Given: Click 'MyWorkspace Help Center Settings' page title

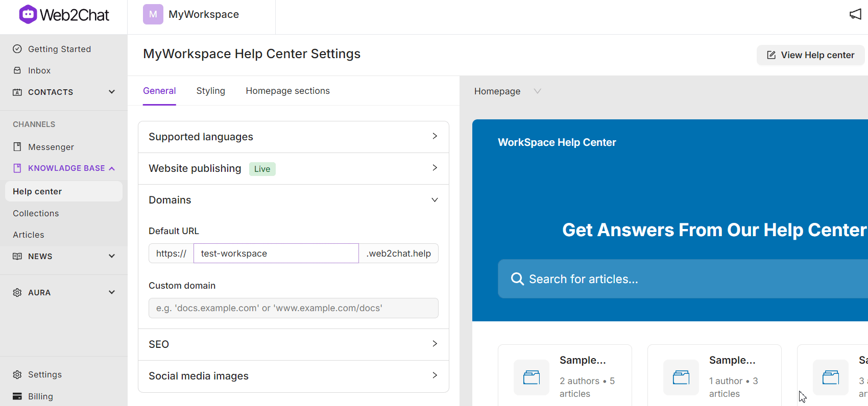Looking at the screenshot, I should 252,54.
